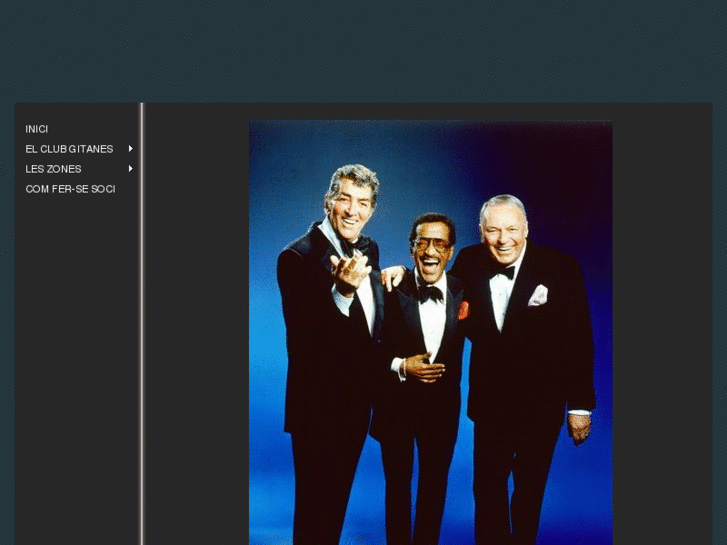Expand the LES ZONES submenu arrow
The image size is (727, 545).
tap(131, 169)
